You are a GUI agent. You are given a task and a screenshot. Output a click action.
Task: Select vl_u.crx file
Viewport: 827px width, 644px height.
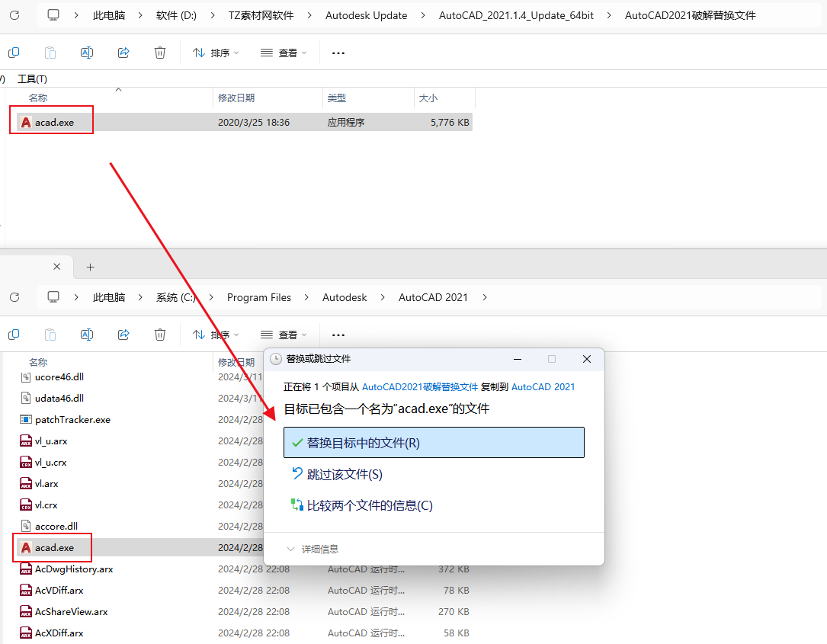[x=50, y=463]
